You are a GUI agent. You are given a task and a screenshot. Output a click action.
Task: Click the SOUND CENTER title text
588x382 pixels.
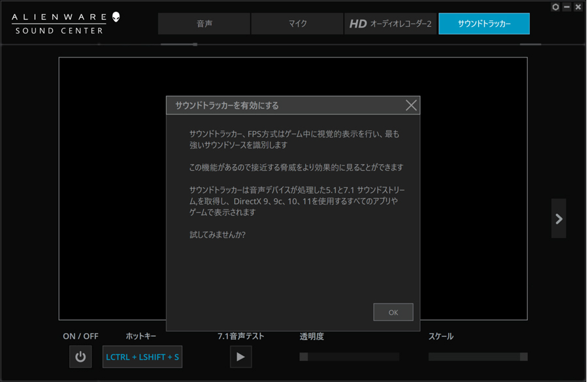click(59, 31)
